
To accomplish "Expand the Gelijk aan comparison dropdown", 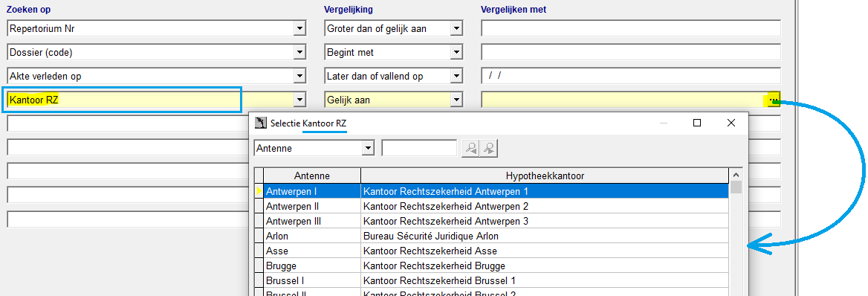I will [x=456, y=100].
